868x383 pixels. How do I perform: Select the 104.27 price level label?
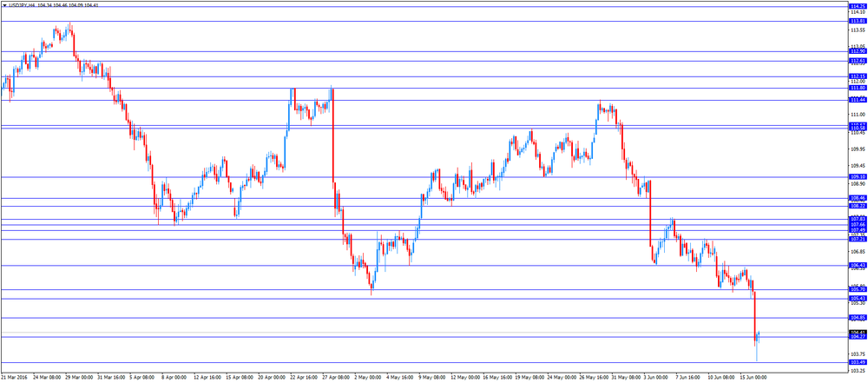858,337
